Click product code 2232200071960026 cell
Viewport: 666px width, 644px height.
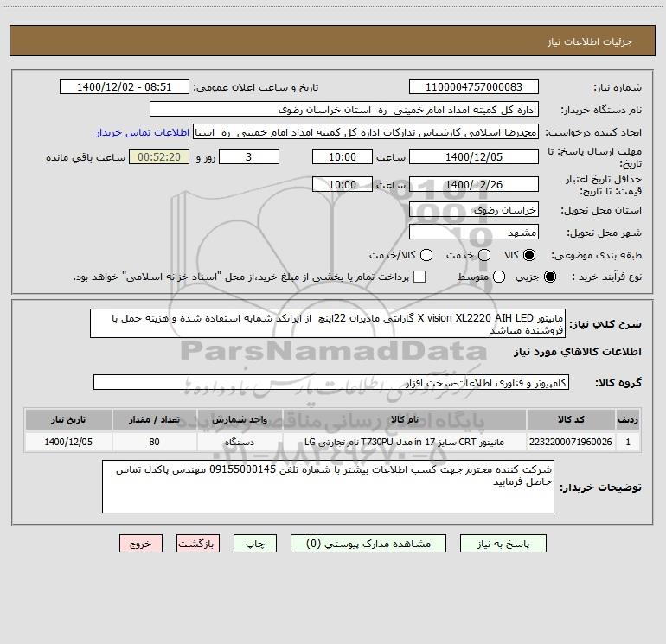coord(571,442)
